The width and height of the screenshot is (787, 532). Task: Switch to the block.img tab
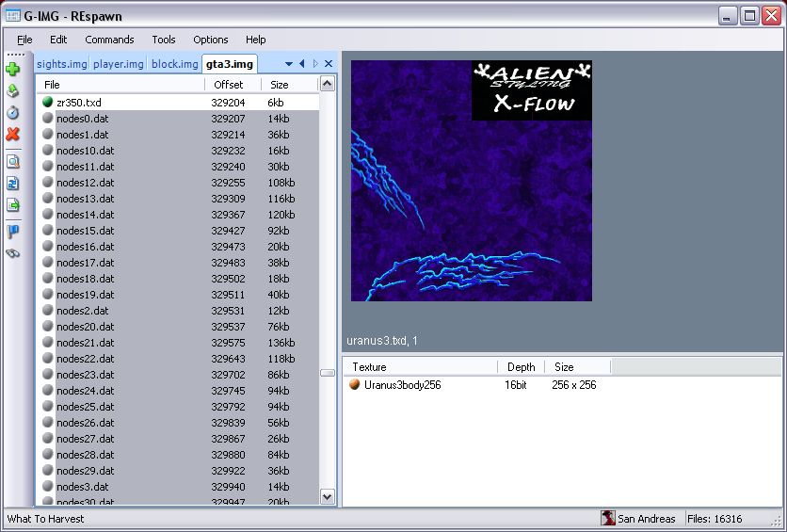175,64
